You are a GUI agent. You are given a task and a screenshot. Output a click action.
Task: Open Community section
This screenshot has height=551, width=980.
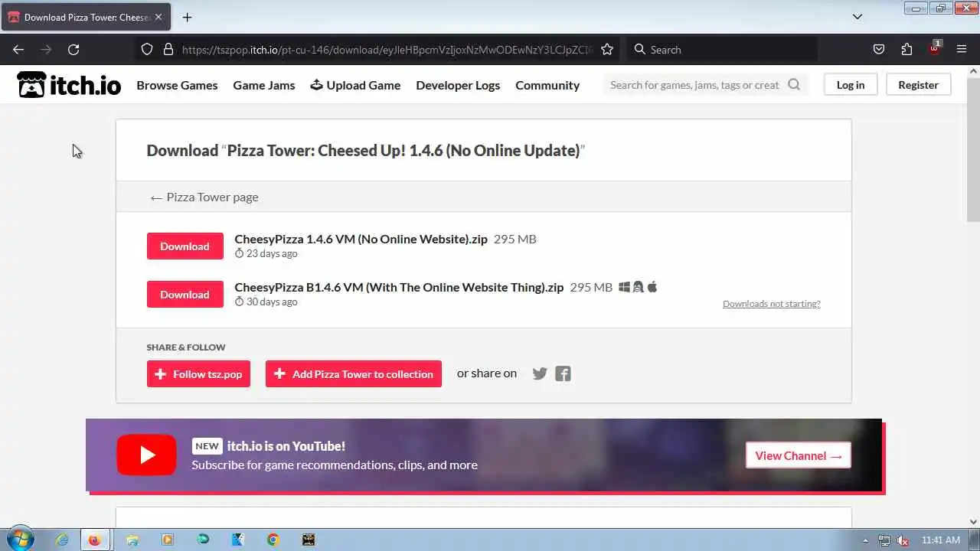tap(547, 85)
